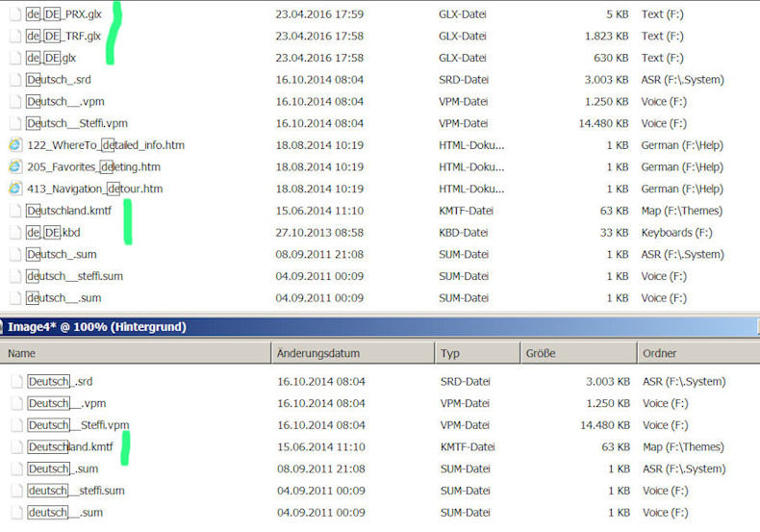Image resolution: width=760 pixels, height=532 pixels.
Task: Click the SRD-Datei type in Image4 window
Action: point(465,382)
